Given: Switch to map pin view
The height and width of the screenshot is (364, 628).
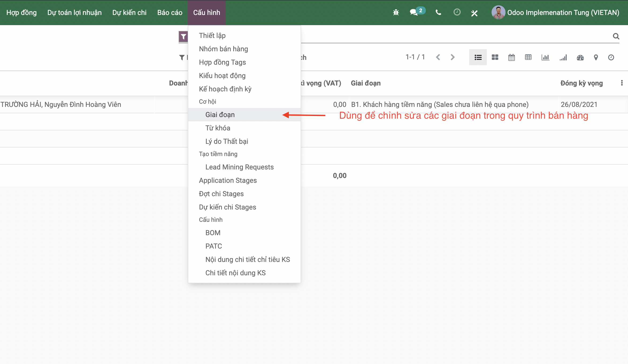Looking at the screenshot, I should point(596,57).
